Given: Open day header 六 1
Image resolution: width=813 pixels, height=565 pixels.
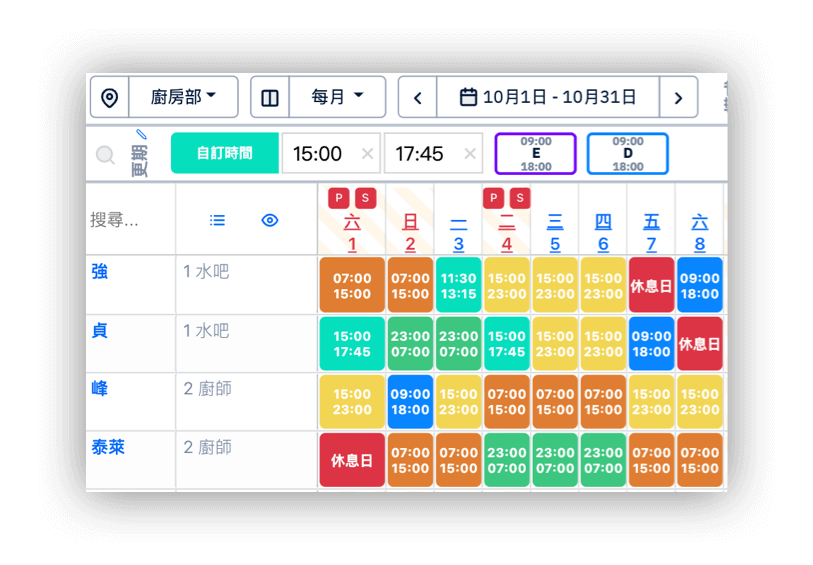Looking at the screenshot, I should click(x=352, y=233).
